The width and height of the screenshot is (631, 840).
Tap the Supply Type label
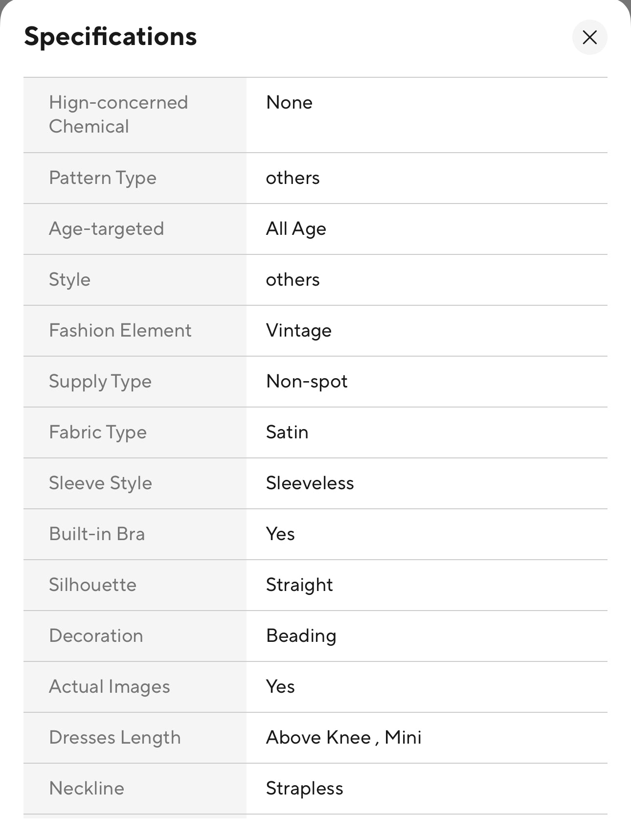(100, 382)
